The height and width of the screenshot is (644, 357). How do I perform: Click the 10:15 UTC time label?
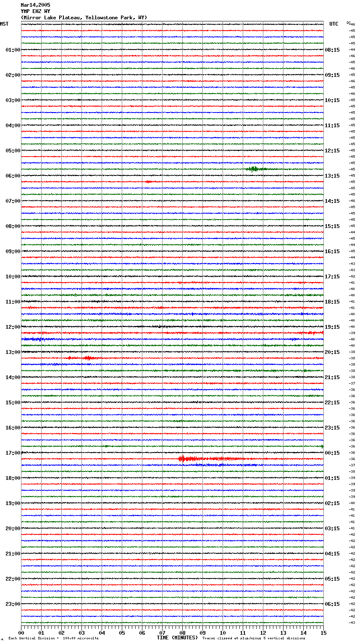click(x=332, y=100)
